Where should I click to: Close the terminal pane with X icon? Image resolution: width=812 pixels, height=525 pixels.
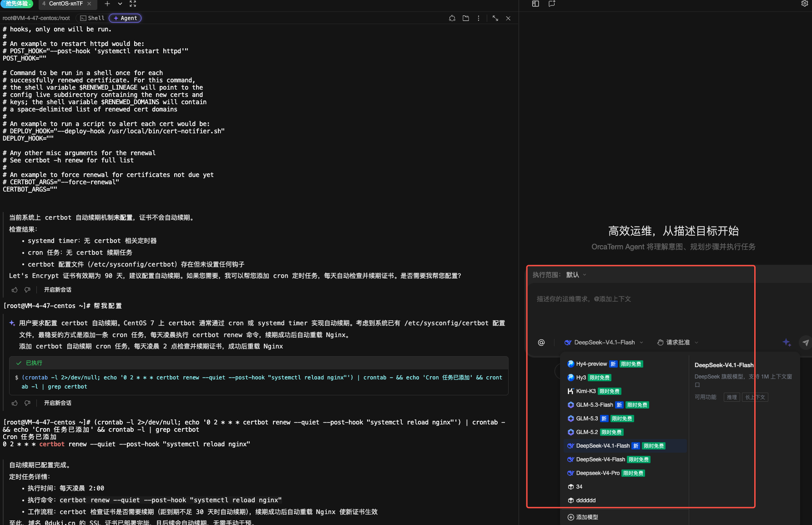508,18
